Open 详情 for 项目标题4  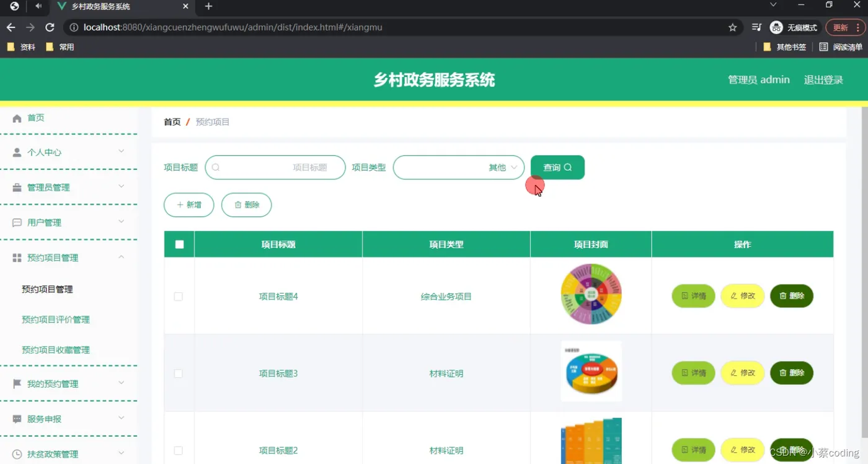point(694,296)
